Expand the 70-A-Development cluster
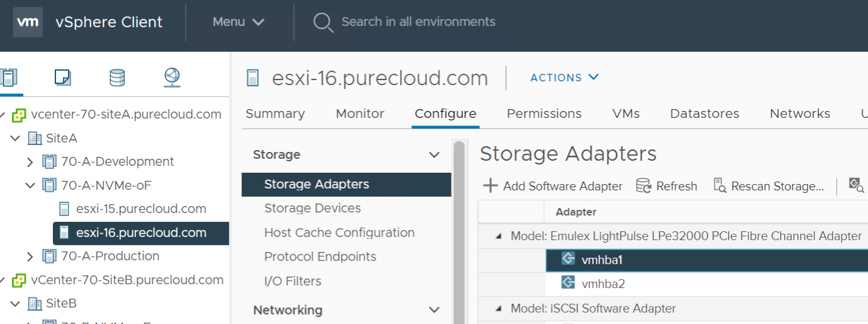Screen dimensions: 868x324 pyautogui.click(x=30, y=162)
